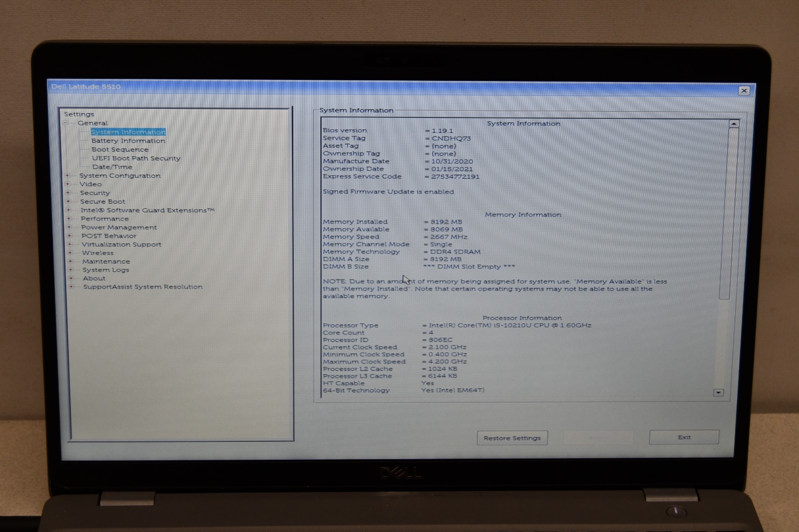The height and width of the screenshot is (532, 799).
Task: Select Intel Software Guard Extensions label
Action: 147,210
